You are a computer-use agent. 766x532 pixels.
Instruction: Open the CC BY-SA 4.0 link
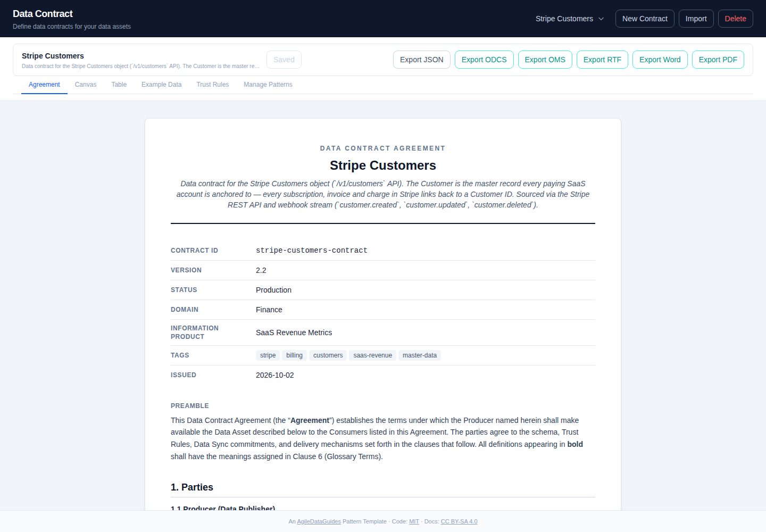[x=459, y=521]
